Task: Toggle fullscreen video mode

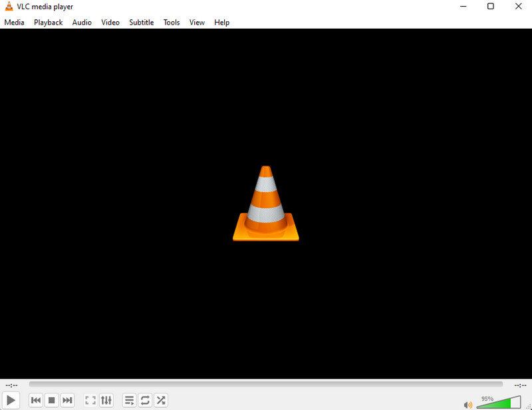Action: [90, 400]
